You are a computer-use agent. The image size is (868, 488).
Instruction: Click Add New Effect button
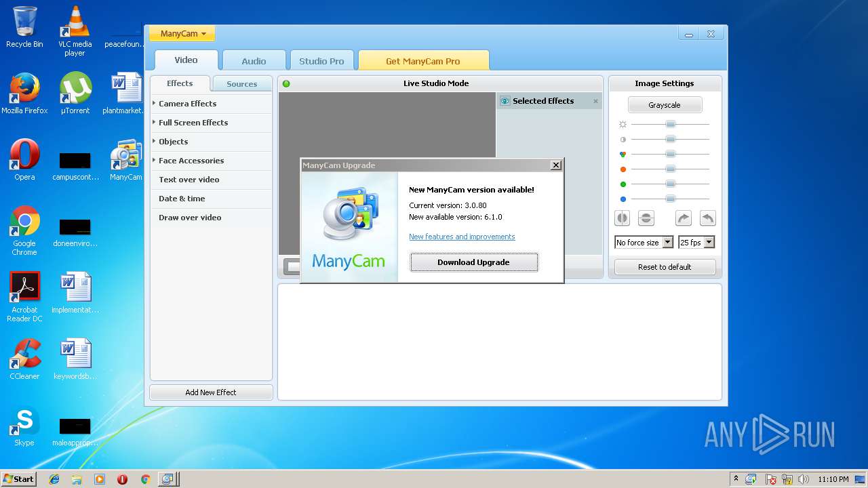(211, 392)
